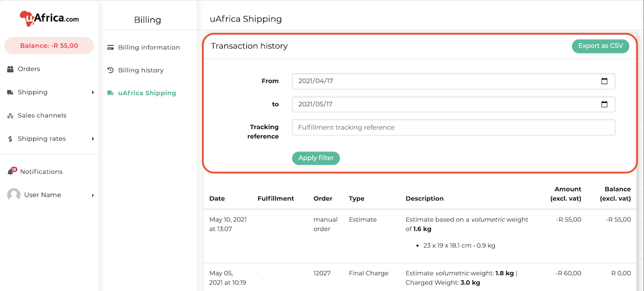
Task: Select Billing history in Billing menu
Action: point(141,70)
